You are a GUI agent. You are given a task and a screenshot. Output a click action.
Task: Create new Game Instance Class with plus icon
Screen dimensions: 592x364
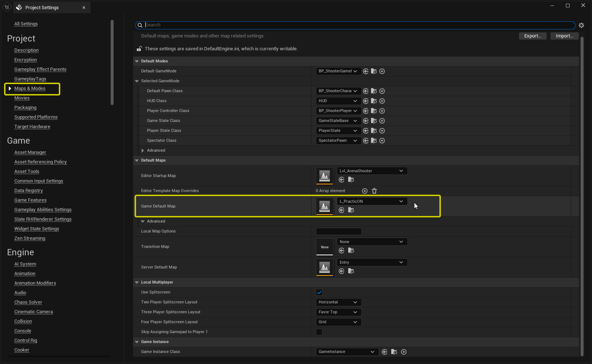click(404, 352)
